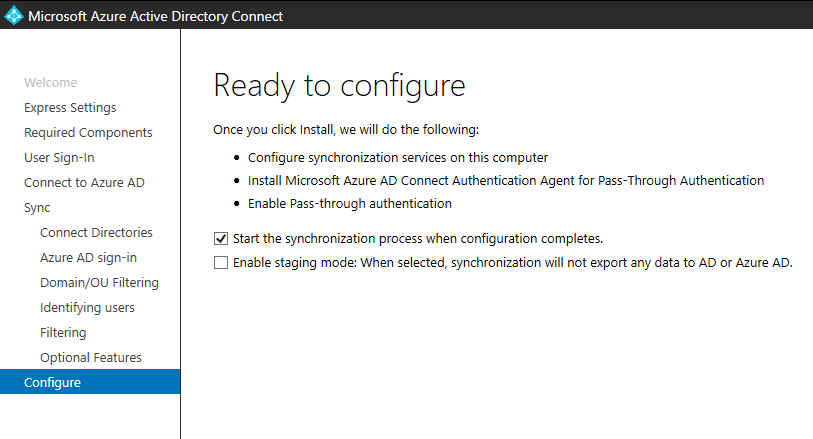This screenshot has width=813, height=439.
Task: Go to Optional Features page
Action: pos(91,358)
